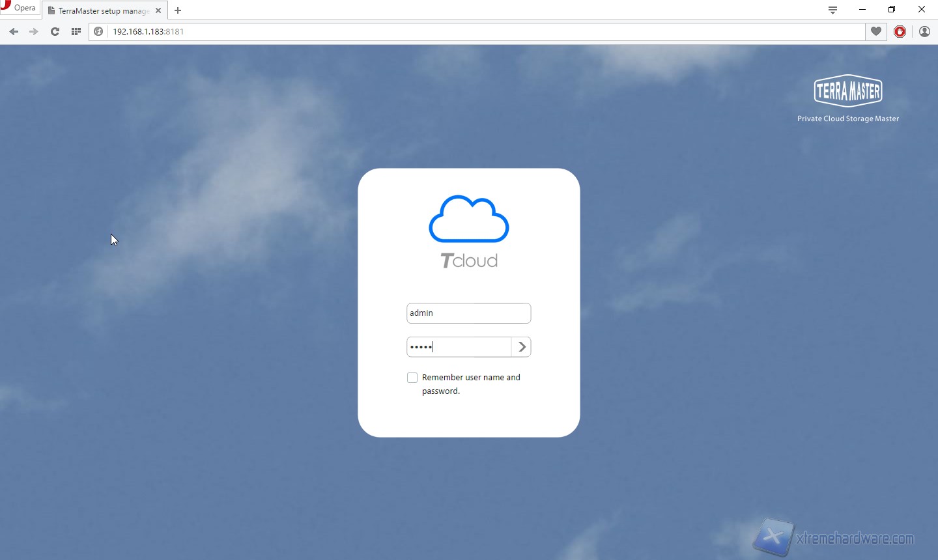Go back to previous page
Viewport: 938px width, 560px height.
click(14, 31)
